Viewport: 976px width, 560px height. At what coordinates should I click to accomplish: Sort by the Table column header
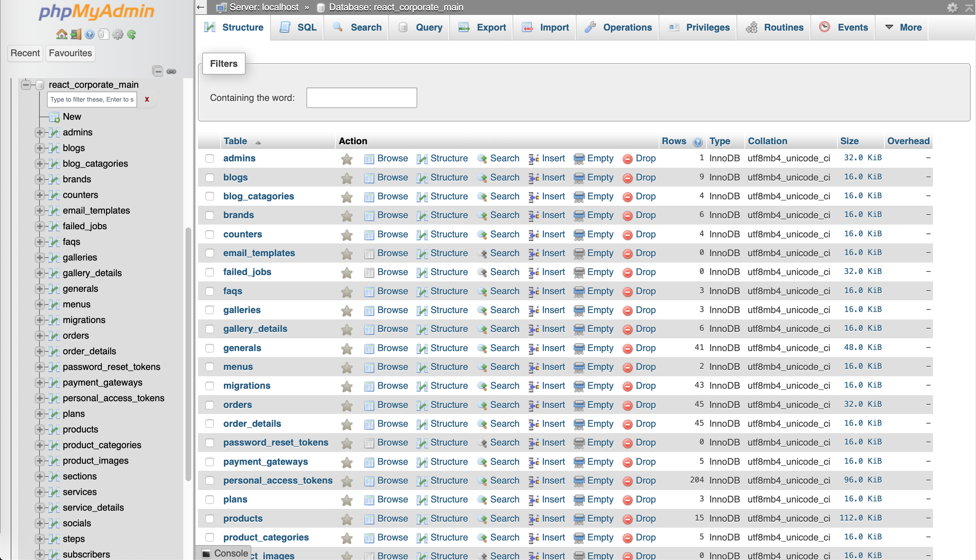[235, 141]
